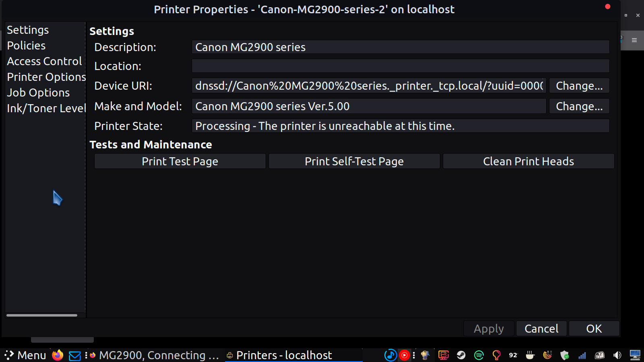The width and height of the screenshot is (644, 362).
Task: Click the hamburger menu in background window
Action: click(x=634, y=40)
